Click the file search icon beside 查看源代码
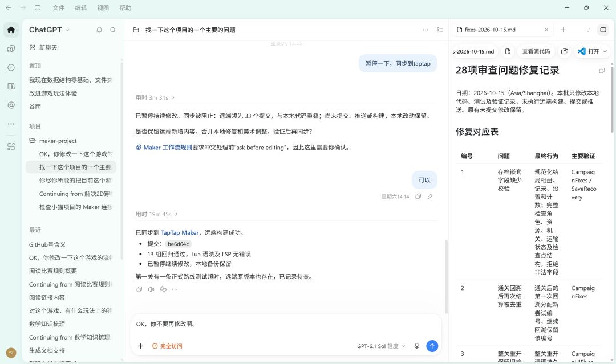Viewport: 616px width, 364px height. 508,51
